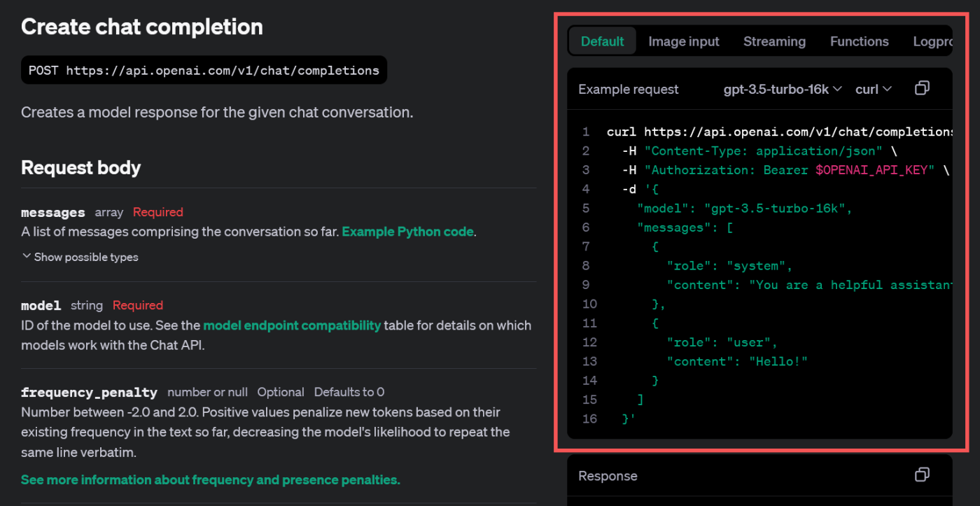Screen dimensions: 980x506
Task: Copy the example request code
Action: 922,88
